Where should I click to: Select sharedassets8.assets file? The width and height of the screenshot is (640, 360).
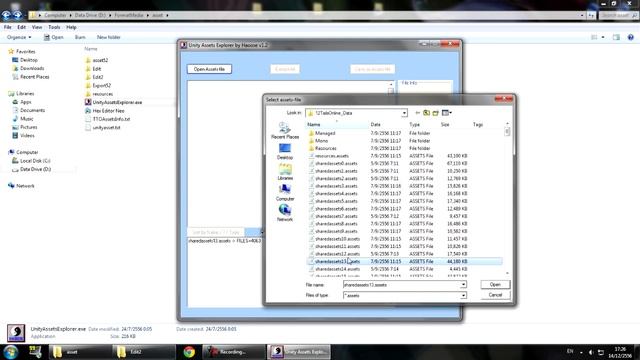tap(336, 224)
